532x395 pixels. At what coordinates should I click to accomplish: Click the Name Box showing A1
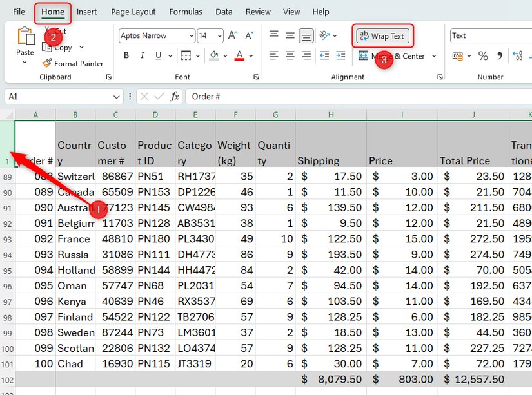click(x=58, y=97)
